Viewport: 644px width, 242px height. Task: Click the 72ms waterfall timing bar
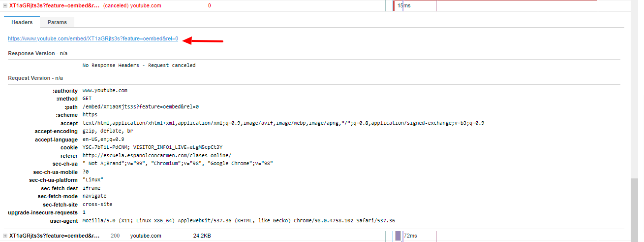[398, 236]
